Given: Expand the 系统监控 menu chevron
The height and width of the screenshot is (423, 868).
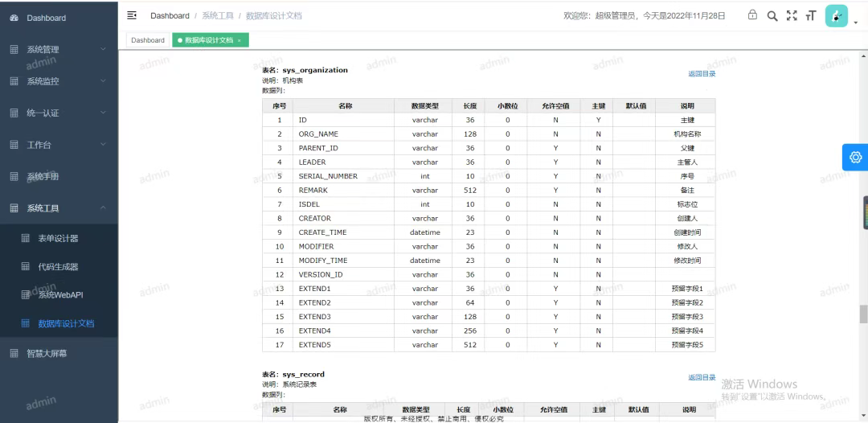Looking at the screenshot, I should click(x=103, y=81).
